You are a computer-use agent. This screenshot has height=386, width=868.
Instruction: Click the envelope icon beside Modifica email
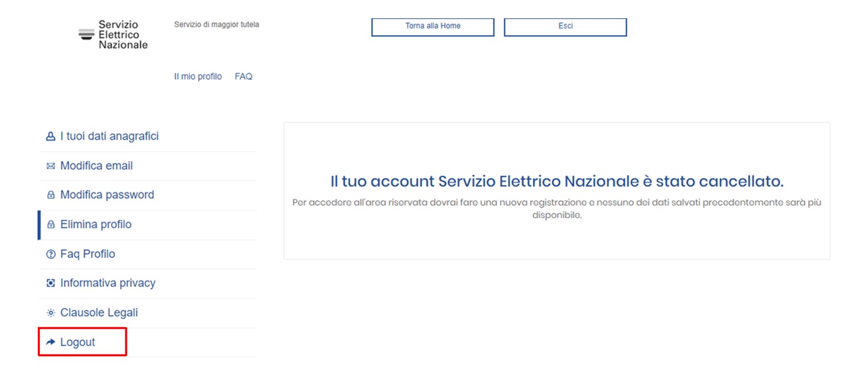pos(51,166)
